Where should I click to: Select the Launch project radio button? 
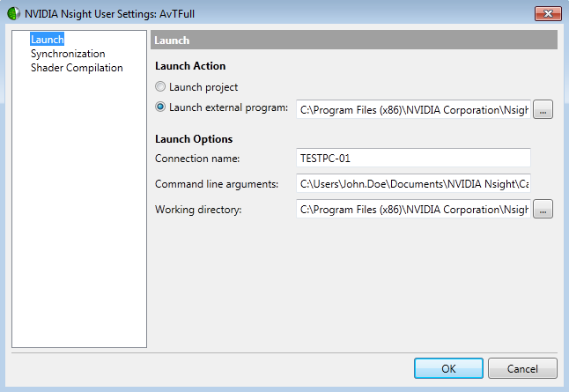tap(160, 86)
